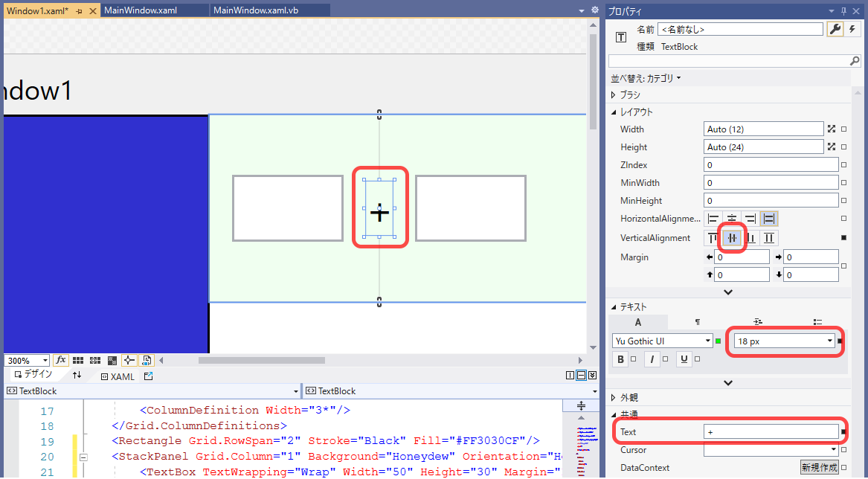Toggle snapping to snaplines icon in designer toolbar
Image resolution: width=868 pixels, height=479 pixels.
(128, 360)
